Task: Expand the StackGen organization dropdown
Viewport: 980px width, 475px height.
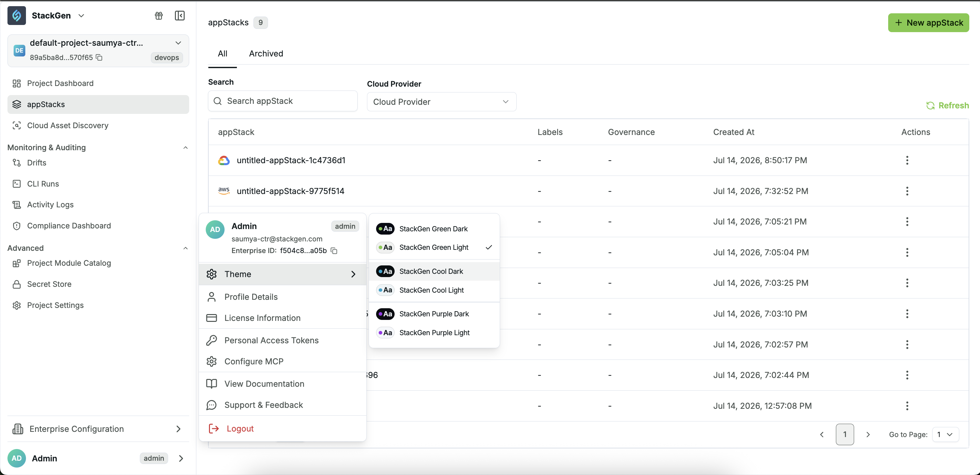Action: (81, 16)
